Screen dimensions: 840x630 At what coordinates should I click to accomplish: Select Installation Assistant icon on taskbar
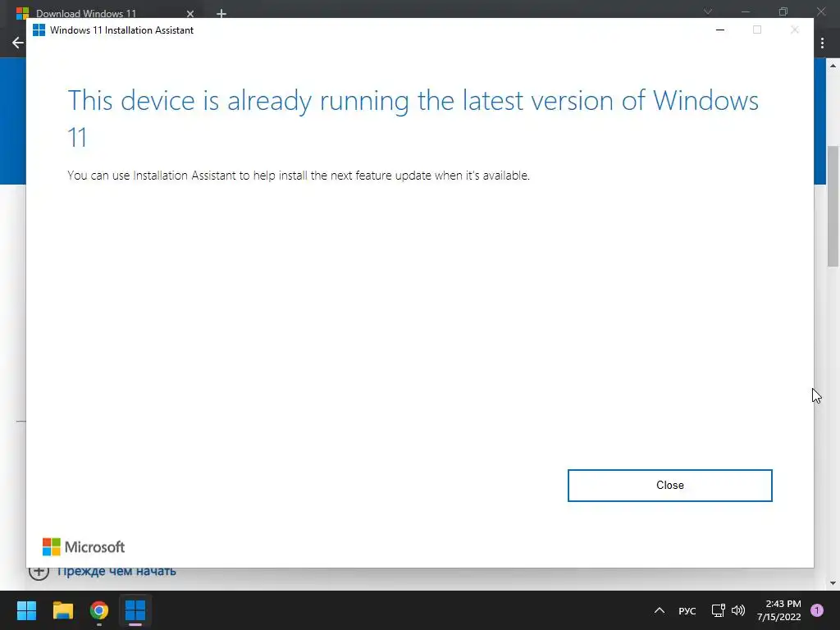point(135,610)
